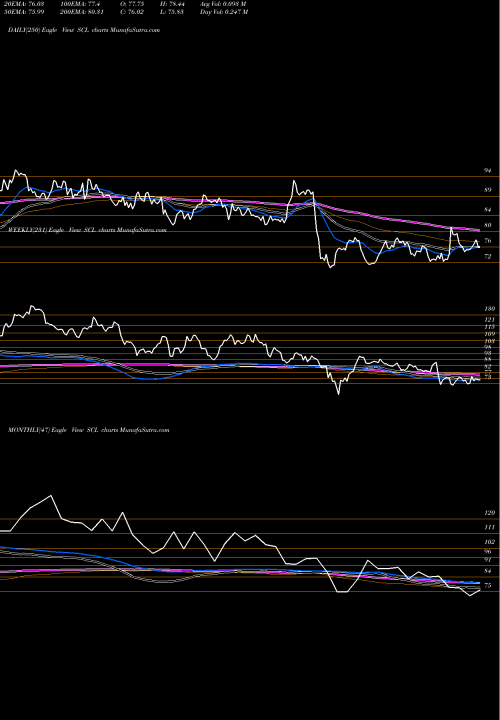Click the Avg Vol value text
This screenshot has width=500, height=720.
pyautogui.click(x=223, y=4)
